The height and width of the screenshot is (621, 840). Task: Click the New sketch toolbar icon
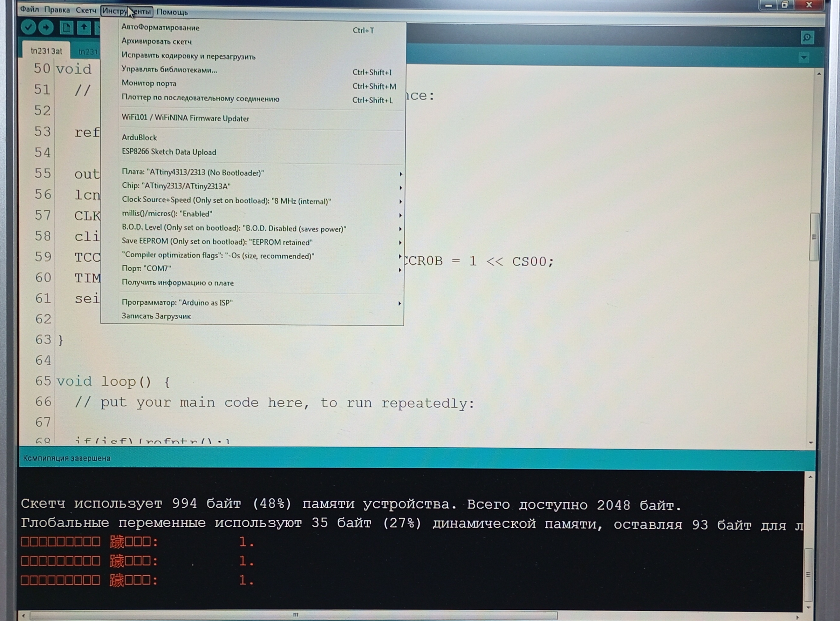[x=66, y=27]
